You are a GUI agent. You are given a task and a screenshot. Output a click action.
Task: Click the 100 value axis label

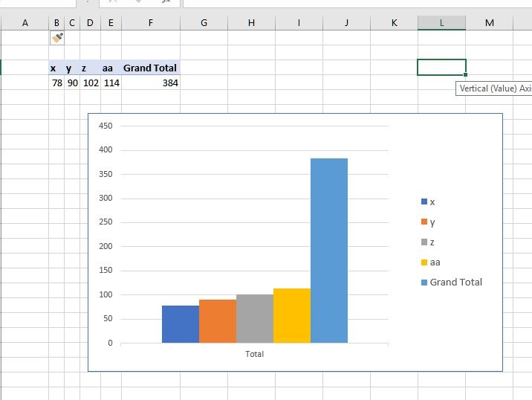[x=106, y=294]
